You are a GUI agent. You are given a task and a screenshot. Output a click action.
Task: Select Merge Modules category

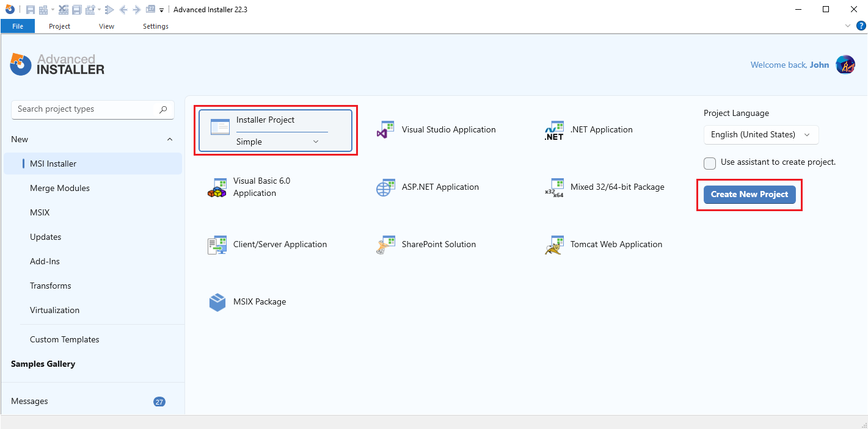60,188
